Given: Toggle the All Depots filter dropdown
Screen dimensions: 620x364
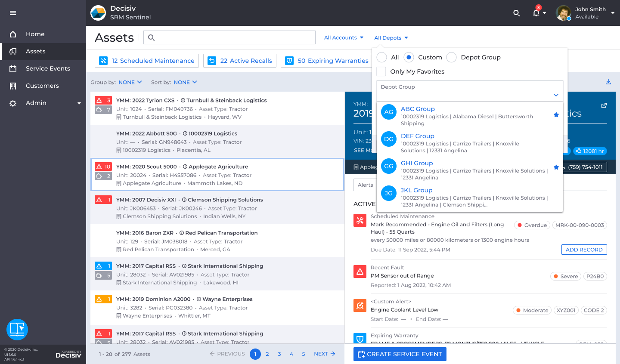Looking at the screenshot, I should [x=391, y=38].
